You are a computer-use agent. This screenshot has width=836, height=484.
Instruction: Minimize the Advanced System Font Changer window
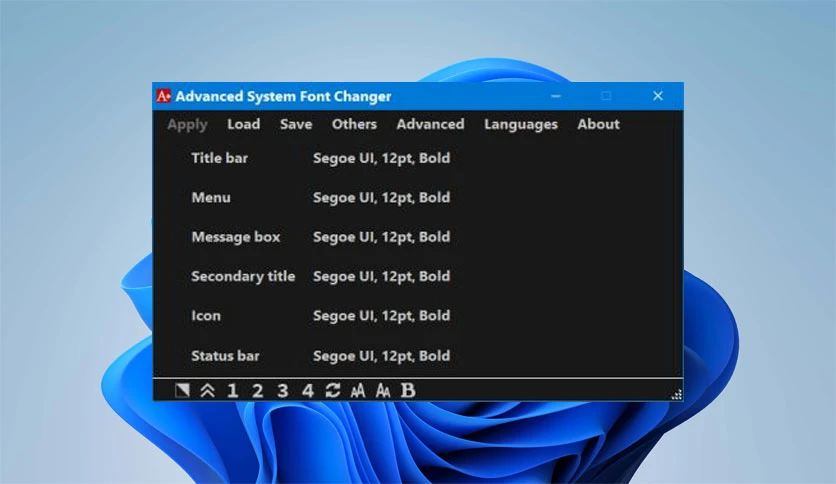(x=556, y=96)
